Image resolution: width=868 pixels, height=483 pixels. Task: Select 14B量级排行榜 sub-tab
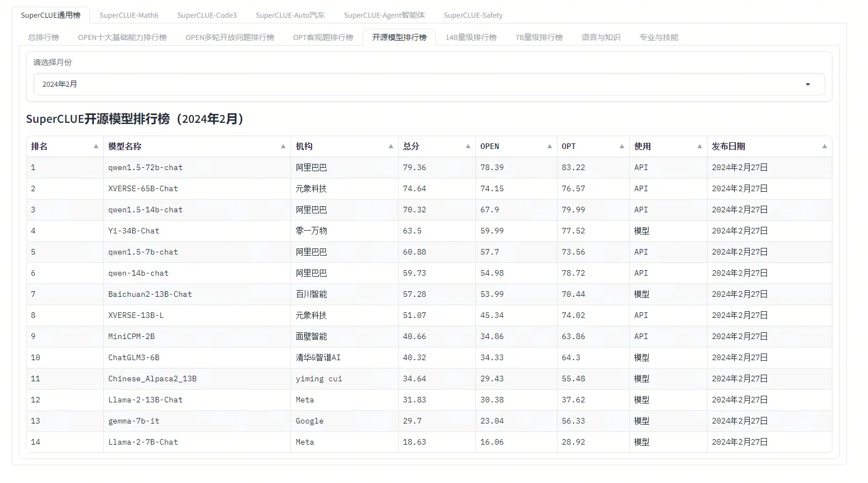click(x=471, y=37)
